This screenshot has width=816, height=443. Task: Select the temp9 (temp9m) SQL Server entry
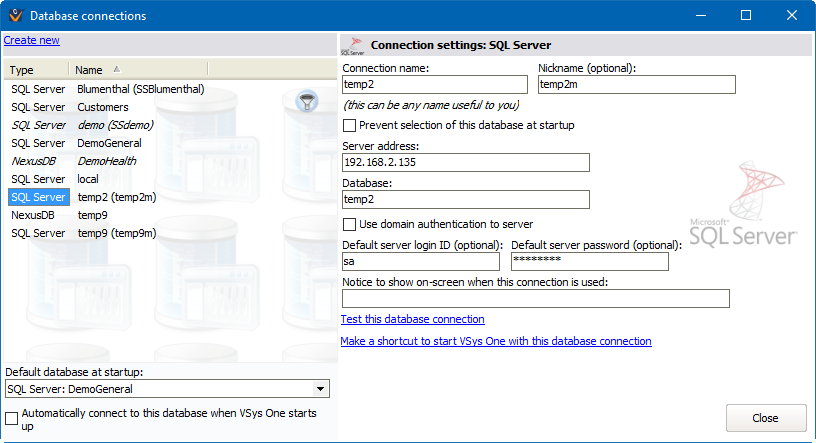tap(116, 233)
